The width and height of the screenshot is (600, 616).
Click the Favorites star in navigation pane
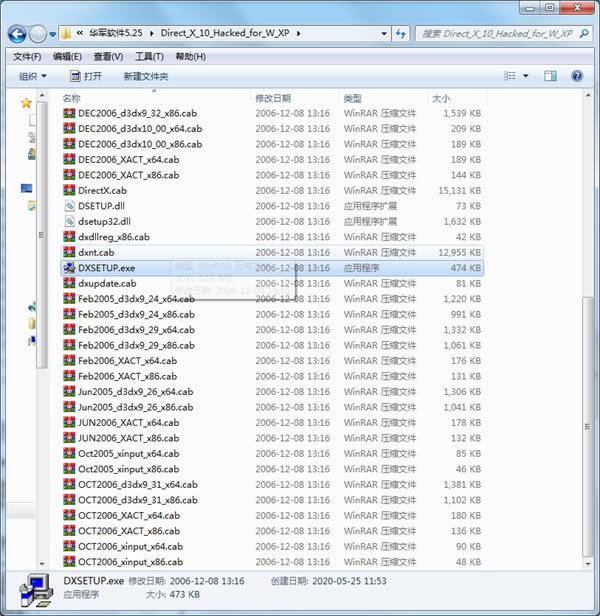pos(26,103)
